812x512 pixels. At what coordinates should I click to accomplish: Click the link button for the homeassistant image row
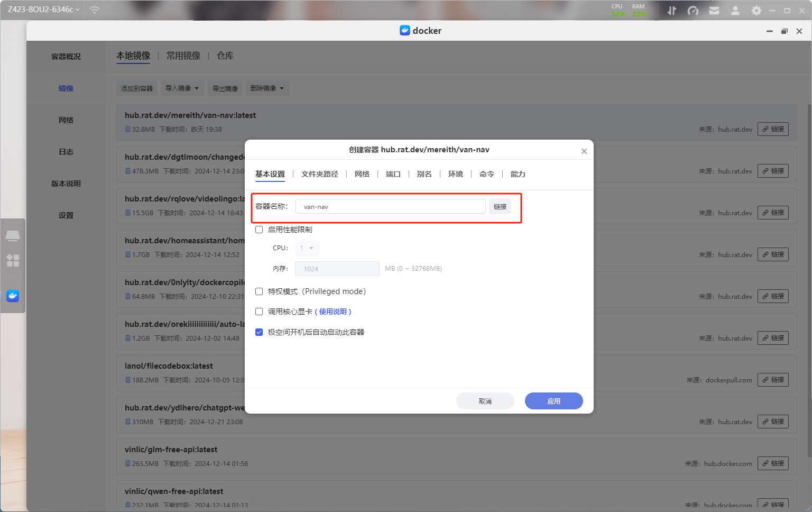[773, 254]
